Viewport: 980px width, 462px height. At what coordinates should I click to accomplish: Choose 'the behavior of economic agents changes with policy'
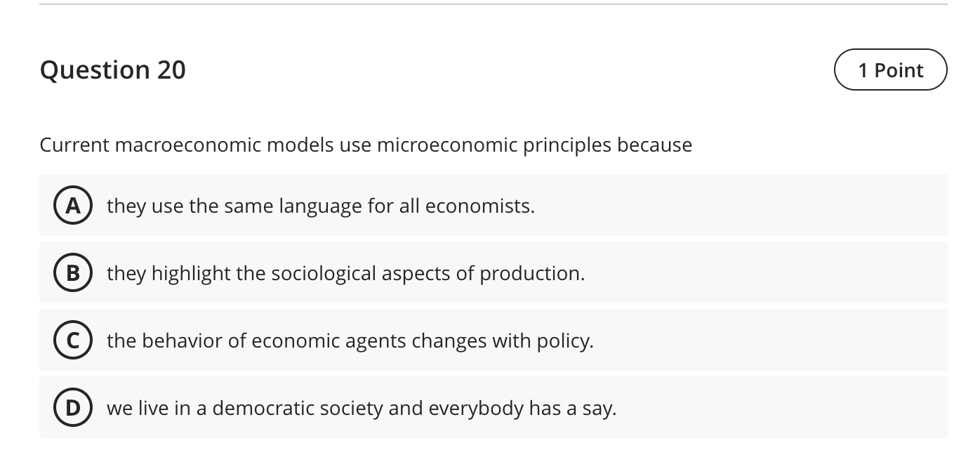pos(350,340)
